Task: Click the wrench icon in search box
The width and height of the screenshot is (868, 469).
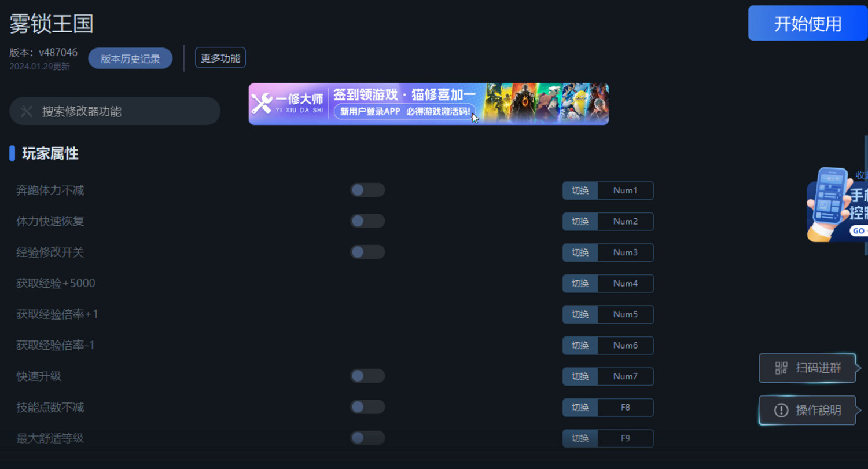Action: [x=27, y=111]
